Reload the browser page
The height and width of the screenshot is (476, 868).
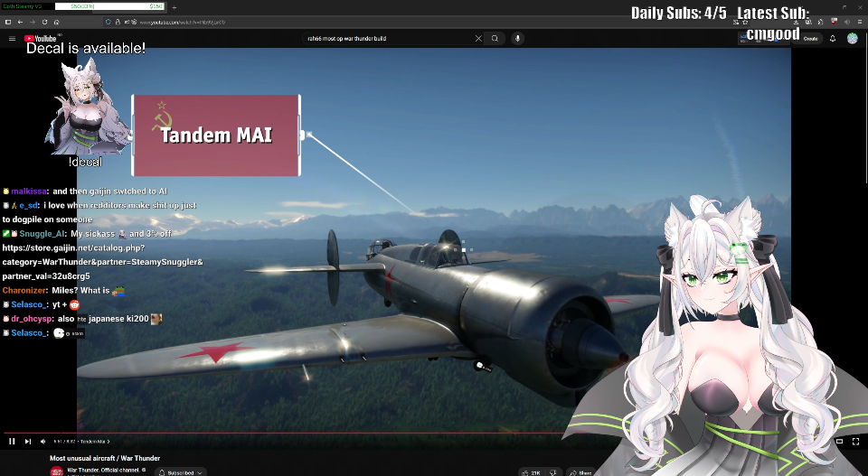(x=44, y=22)
